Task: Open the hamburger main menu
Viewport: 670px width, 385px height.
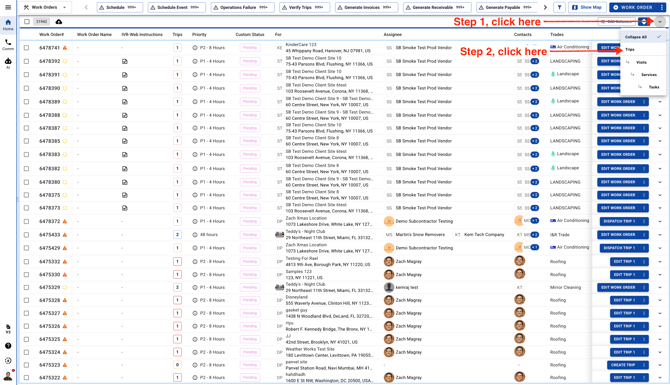Action: point(8,7)
